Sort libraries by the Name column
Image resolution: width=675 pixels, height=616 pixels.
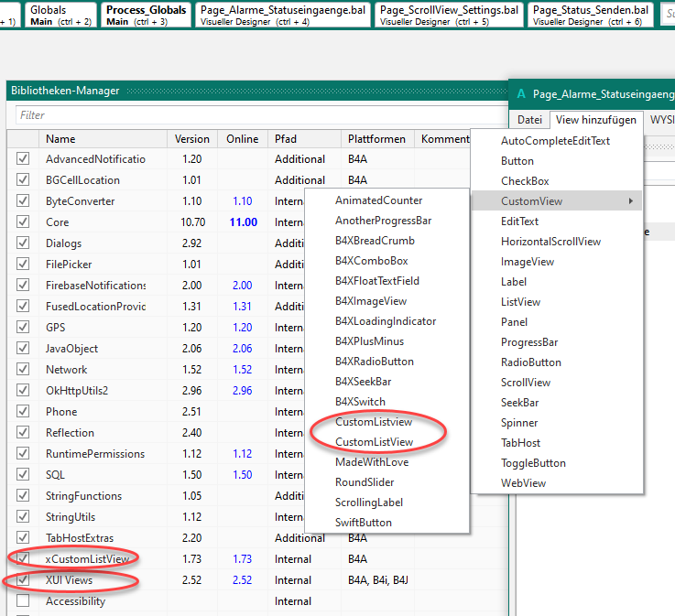(103, 139)
